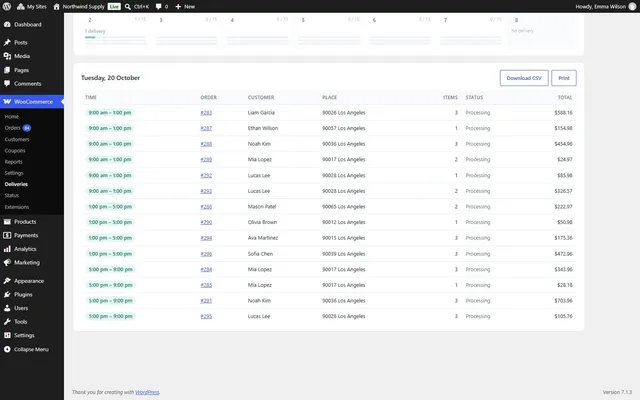Open order #293 link

coord(206,191)
